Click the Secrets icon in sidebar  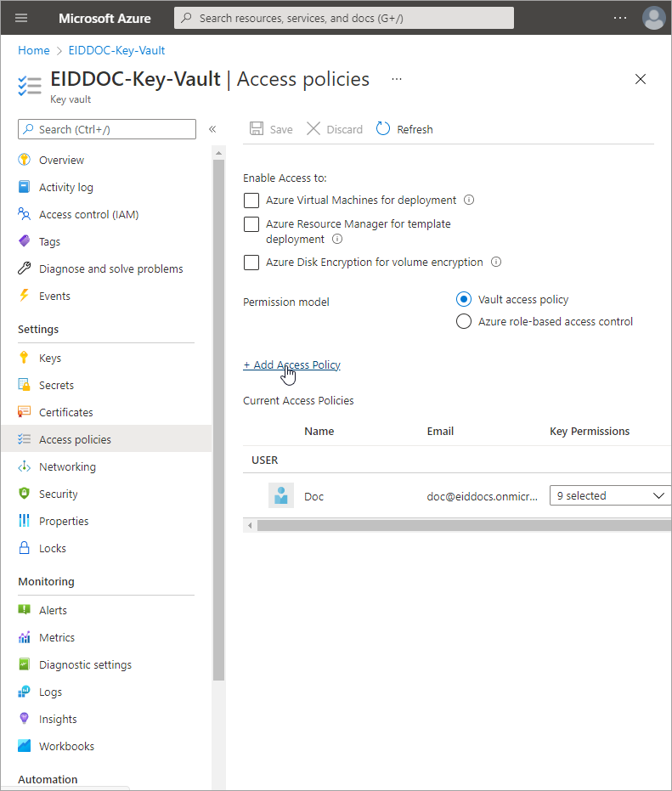(25, 385)
